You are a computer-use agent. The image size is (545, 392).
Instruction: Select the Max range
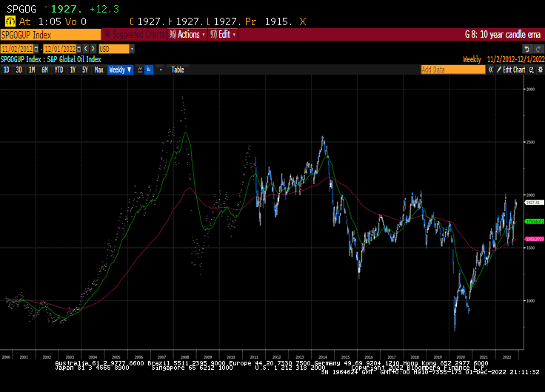pos(98,70)
